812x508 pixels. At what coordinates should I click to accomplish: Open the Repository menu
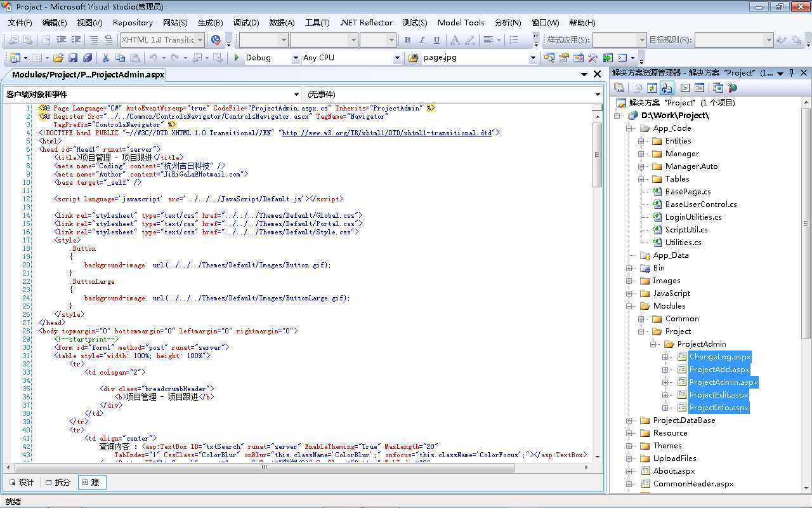pos(133,22)
